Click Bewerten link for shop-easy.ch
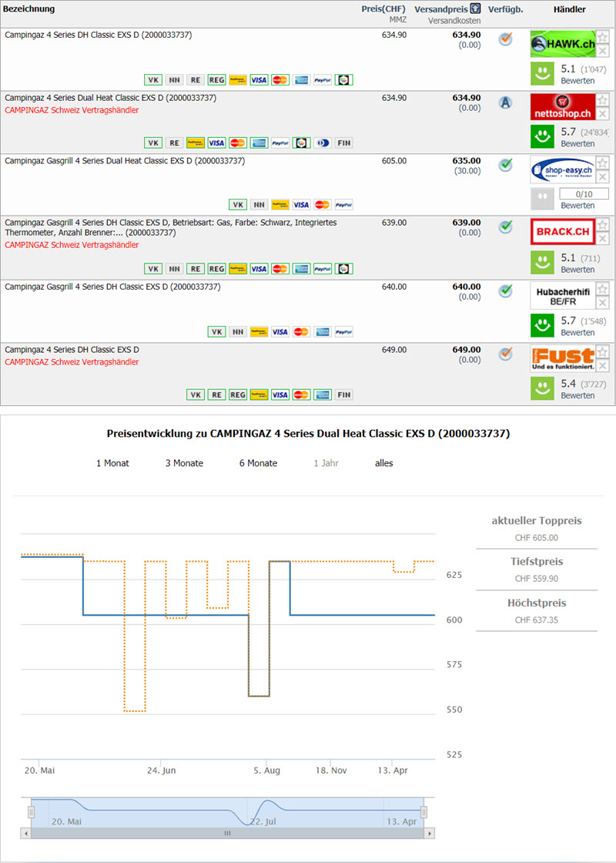The width and height of the screenshot is (616, 863). coord(577,206)
